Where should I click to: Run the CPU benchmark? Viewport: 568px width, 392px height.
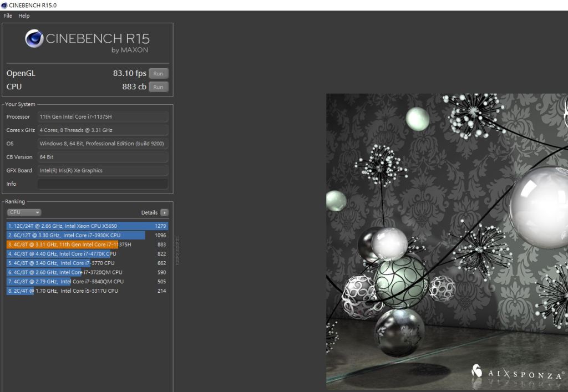pyautogui.click(x=158, y=87)
